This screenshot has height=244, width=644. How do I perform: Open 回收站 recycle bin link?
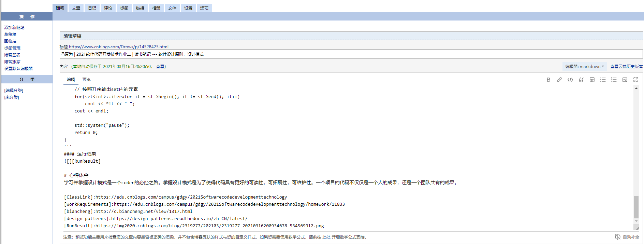[x=10, y=41]
